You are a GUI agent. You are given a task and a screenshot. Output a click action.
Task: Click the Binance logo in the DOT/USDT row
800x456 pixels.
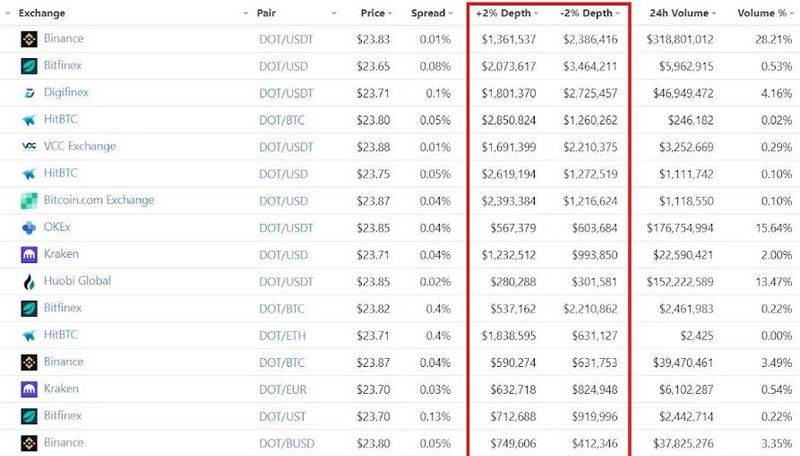[x=29, y=39]
